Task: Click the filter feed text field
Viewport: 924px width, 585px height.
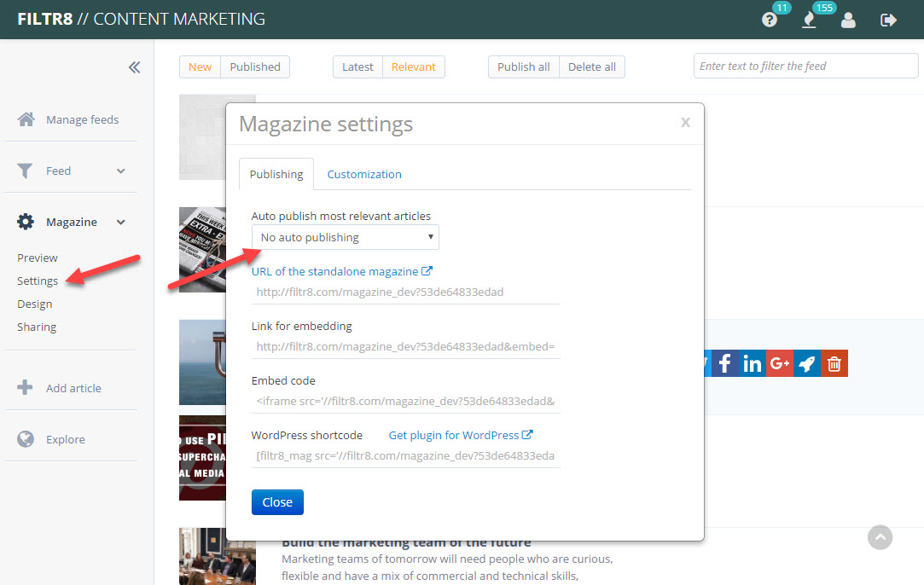Action: pyautogui.click(x=805, y=66)
